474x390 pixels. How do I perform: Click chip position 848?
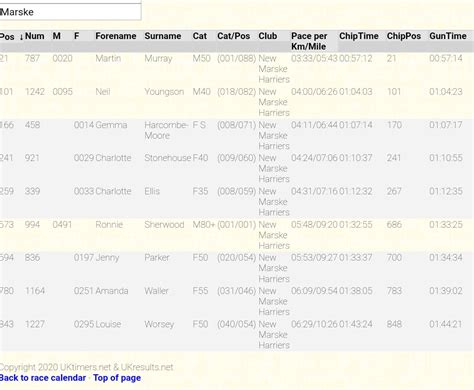pos(394,324)
